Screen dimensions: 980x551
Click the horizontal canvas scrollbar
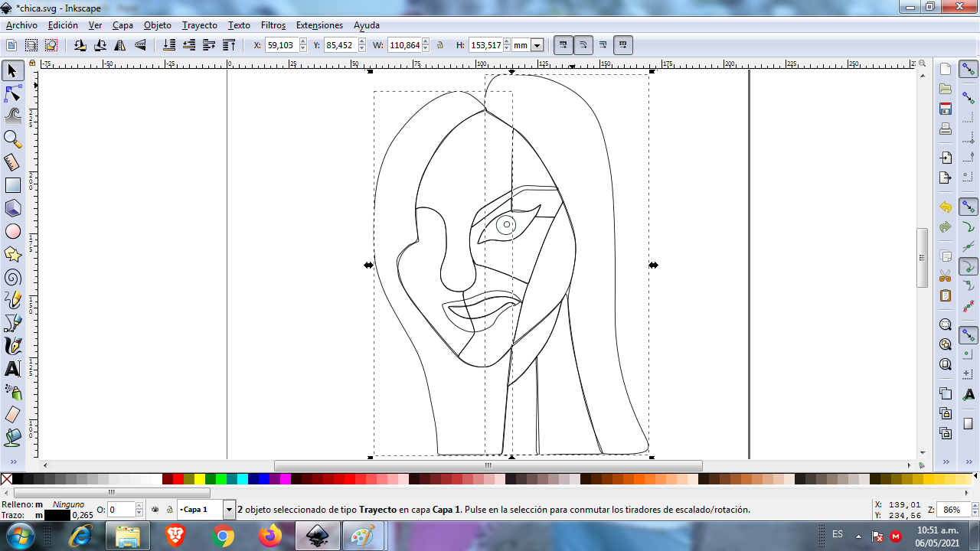tap(488, 465)
